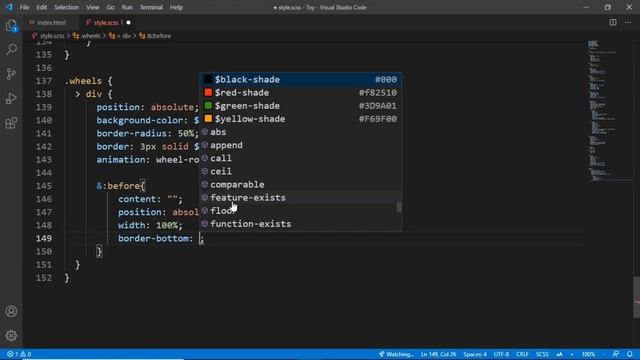
Task: Click the Watching Sass status item
Action: pyautogui.click(x=396, y=354)
